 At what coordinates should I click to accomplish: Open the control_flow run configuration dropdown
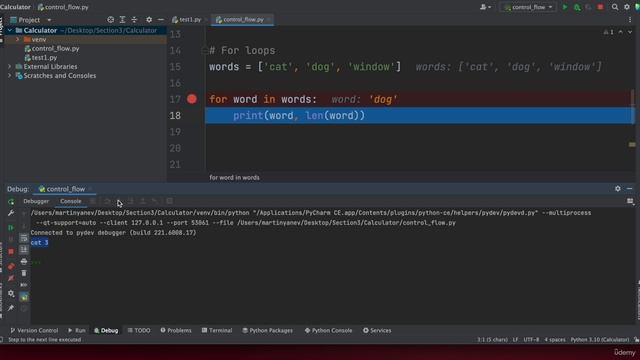click(x=528, y=7)
